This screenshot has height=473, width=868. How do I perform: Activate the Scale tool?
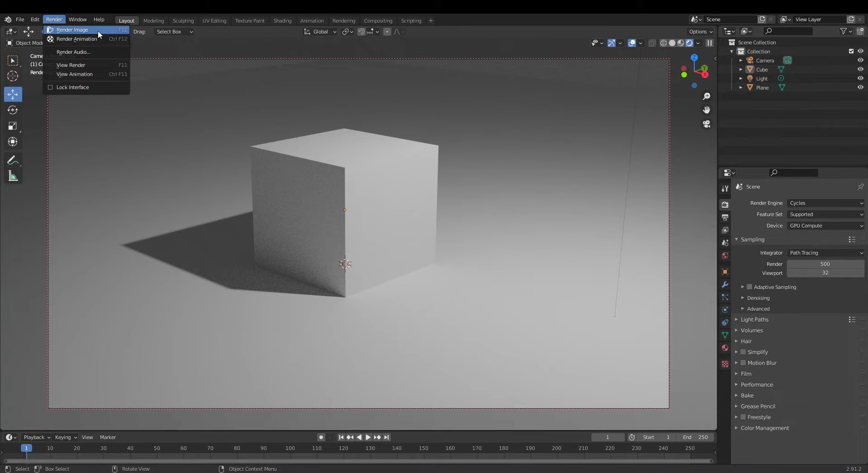pyautogui.click(x=13, y=126)
